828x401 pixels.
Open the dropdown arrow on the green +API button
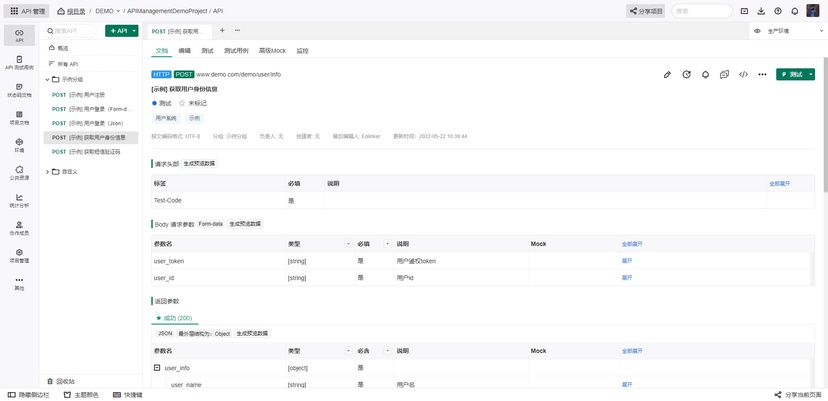click(134, 31)
